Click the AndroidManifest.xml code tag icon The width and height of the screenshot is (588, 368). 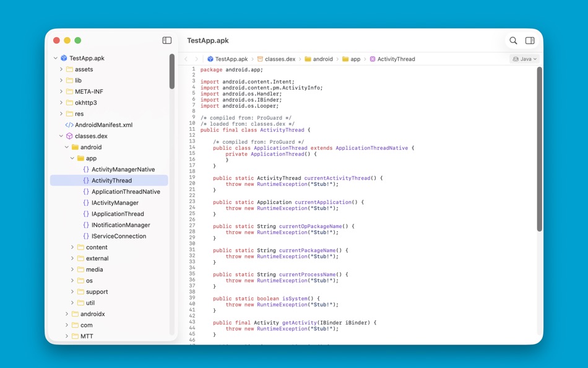tap(69, 125)
